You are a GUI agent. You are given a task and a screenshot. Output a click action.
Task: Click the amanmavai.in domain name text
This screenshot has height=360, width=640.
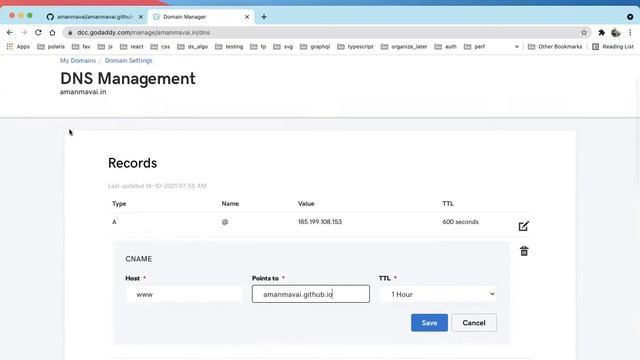[83, 92]
